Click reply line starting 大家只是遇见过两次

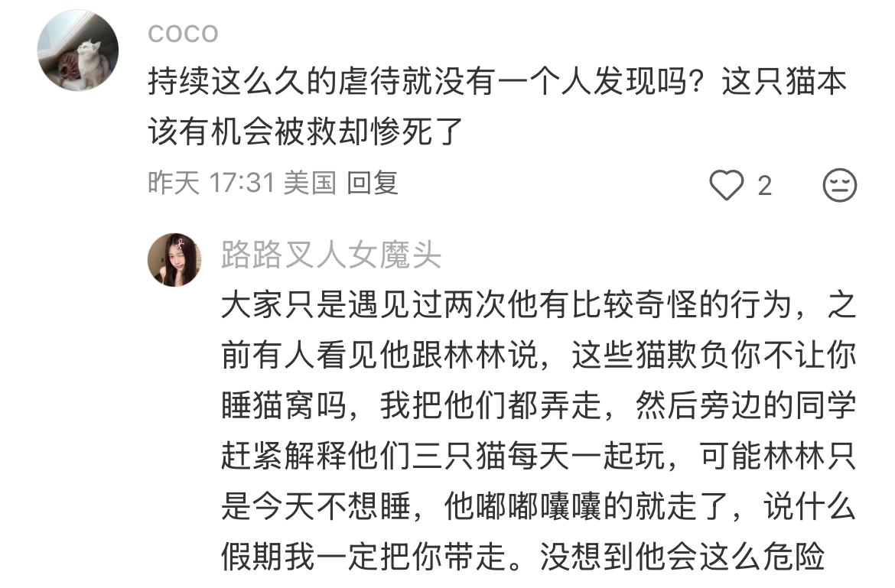539,304
